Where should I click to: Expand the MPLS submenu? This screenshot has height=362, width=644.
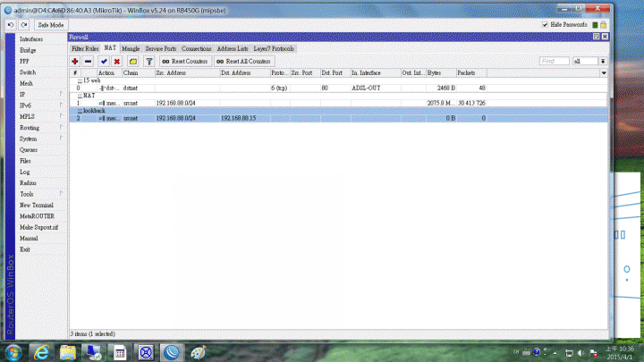click(x=40, y=116)
